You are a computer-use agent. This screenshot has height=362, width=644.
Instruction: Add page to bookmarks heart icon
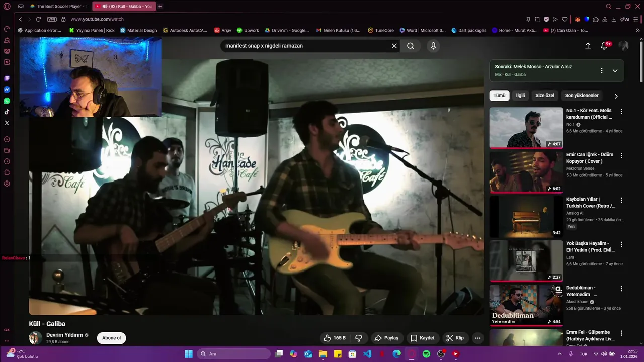[565, 19]
